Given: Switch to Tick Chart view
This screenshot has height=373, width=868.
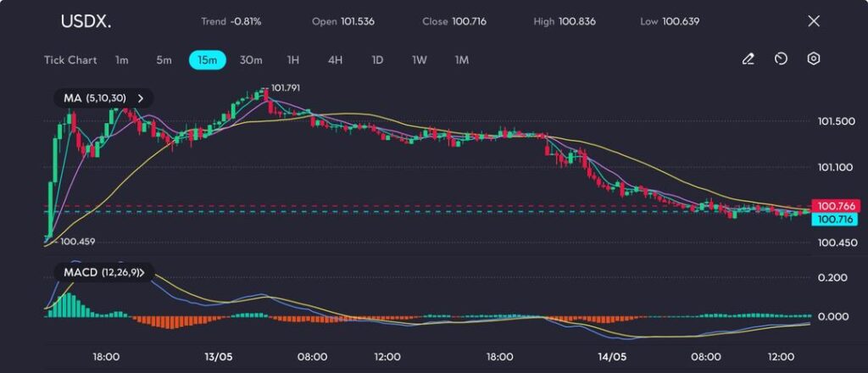Looking at the screenshot, I should (70, 60).
